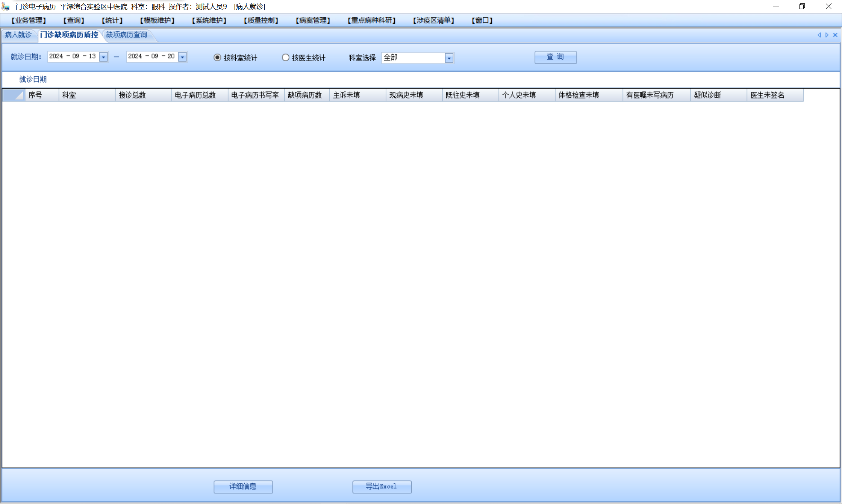The height and width of the screenshot is (504, 842).
Task: Switch to the 病人就诊 tab
Action: [x=18, y=35]
